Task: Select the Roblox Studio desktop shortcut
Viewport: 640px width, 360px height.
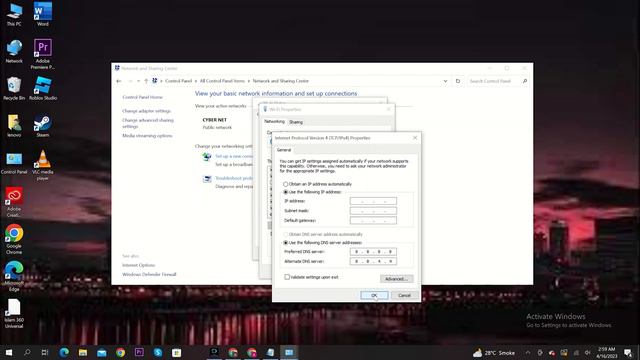Action: 42,89
